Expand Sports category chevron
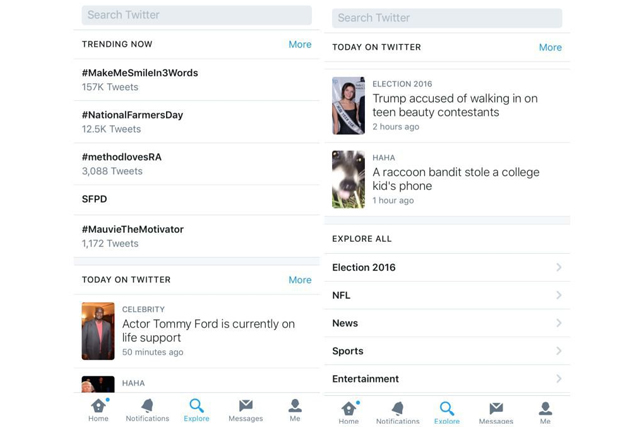The height and width of the screenshot is (427, 642). (558, 351)
